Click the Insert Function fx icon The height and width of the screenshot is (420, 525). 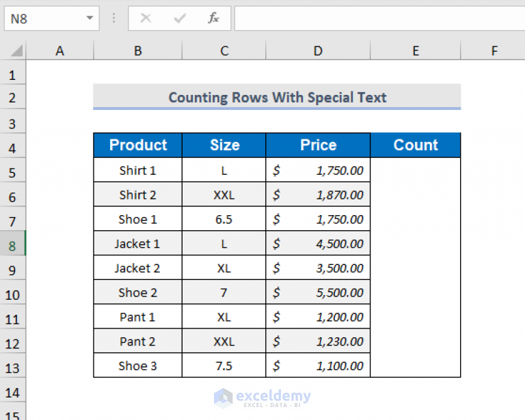[213, 18]
